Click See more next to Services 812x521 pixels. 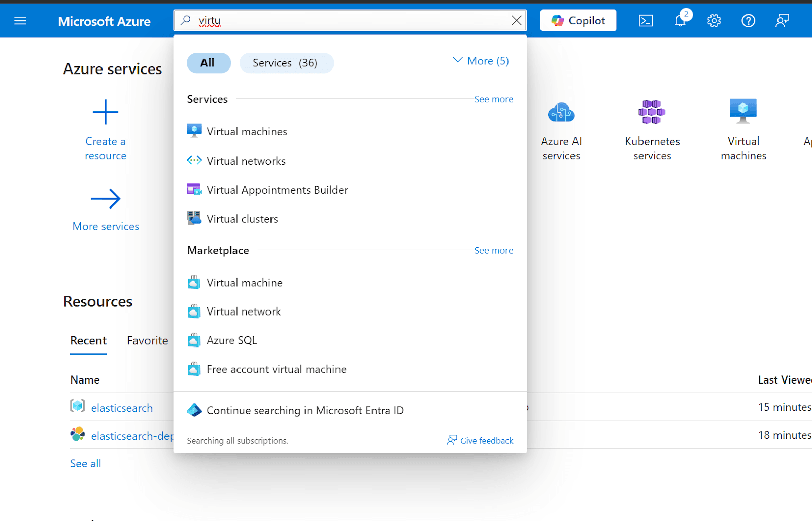[493, 99]
